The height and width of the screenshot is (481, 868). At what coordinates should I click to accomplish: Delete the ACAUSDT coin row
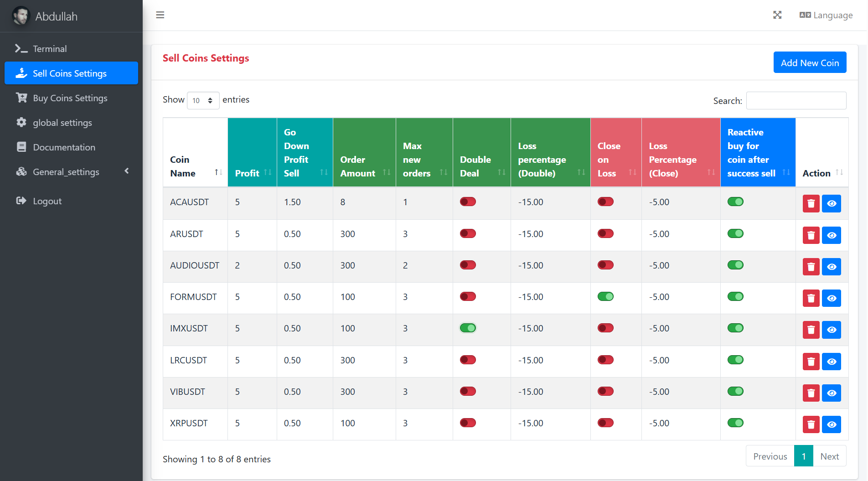[811, 203]
